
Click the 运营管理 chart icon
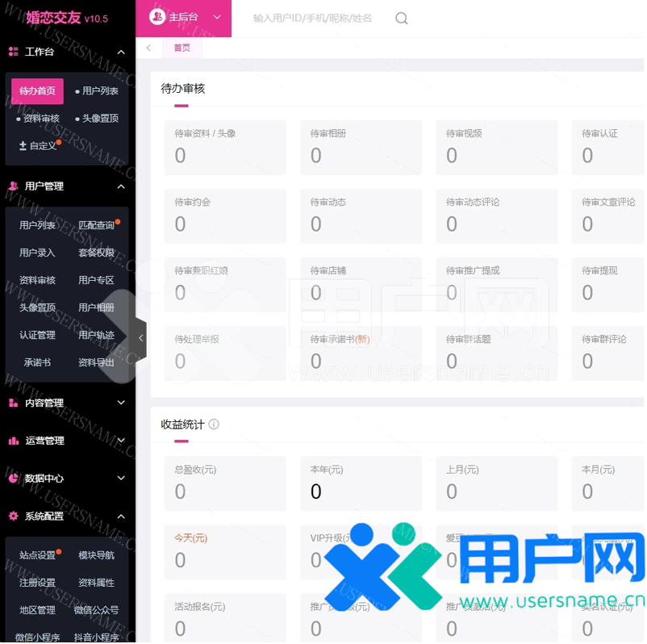[13, 441]
